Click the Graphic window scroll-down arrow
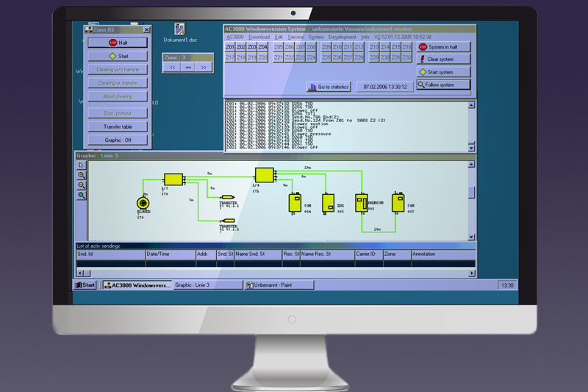The image size is (588, 392). pos(471,237)
